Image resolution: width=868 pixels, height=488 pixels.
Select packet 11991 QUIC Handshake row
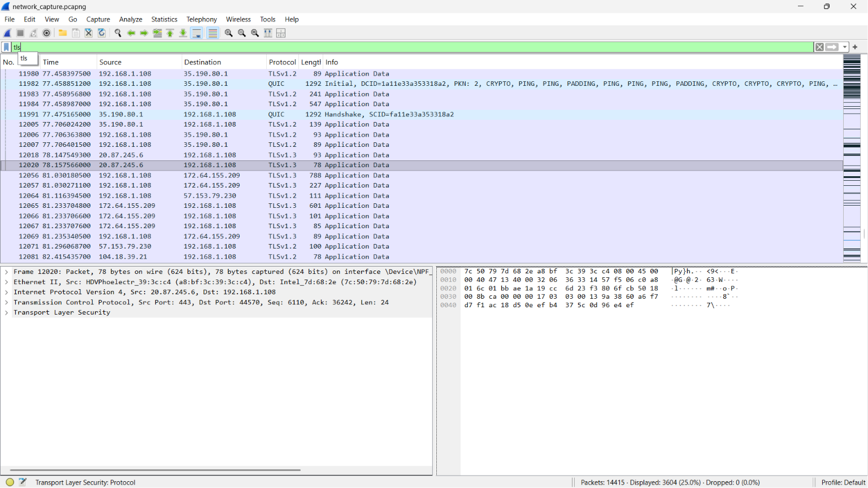[x=422, y=114]
